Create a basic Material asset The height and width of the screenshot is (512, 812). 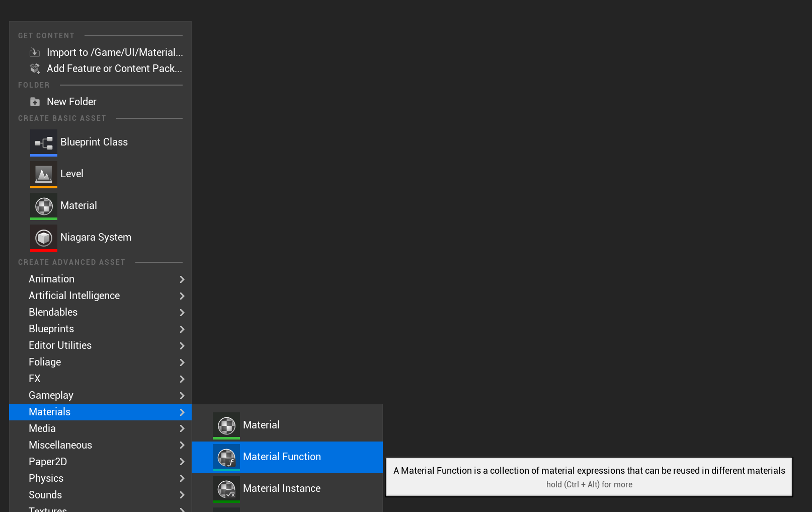click(100, 206)
